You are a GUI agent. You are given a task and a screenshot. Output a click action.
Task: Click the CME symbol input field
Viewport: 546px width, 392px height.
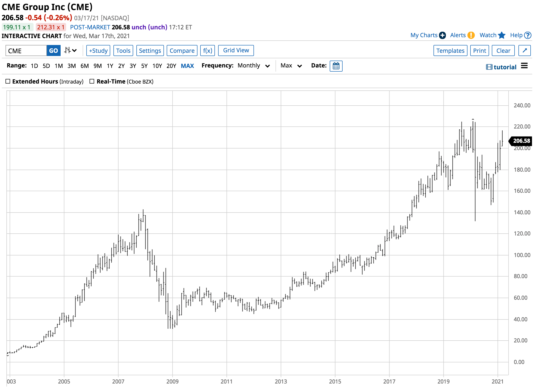pos(26,50)
